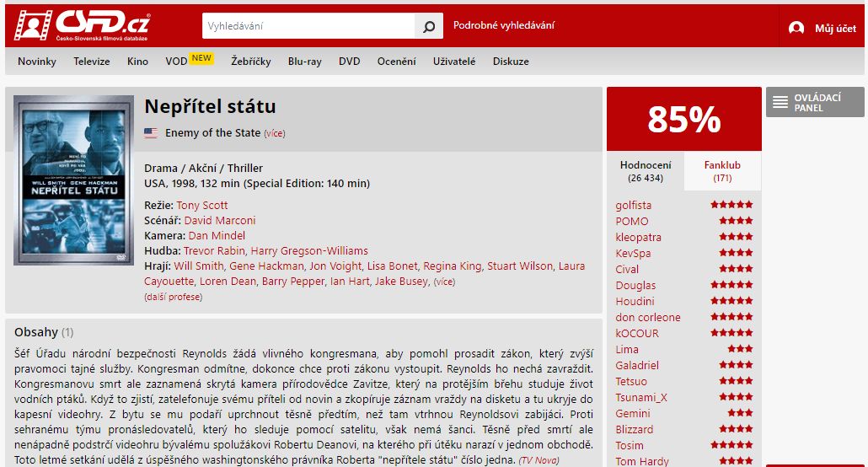Open the VOD menu

177,62
